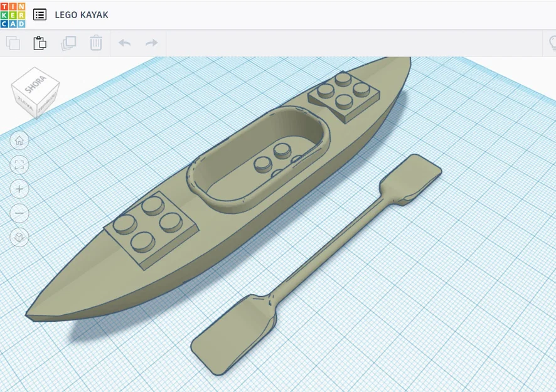Image resolution: width=556 pixels, height=392 pixels.
Task: Click the LEGO KAYAK design title
Action: 82,15
